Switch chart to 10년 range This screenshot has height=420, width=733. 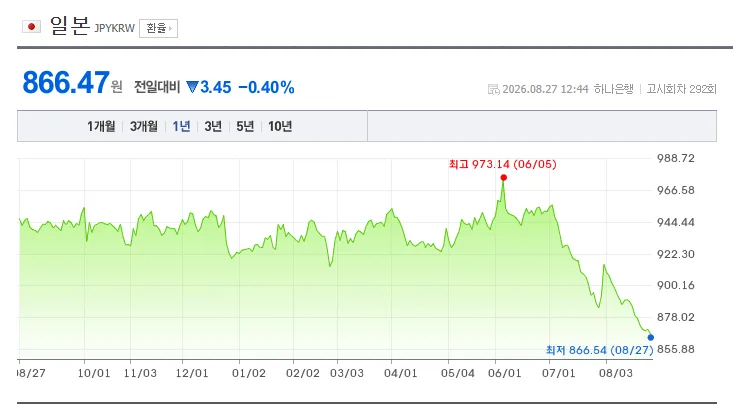(x=280, y=126)
